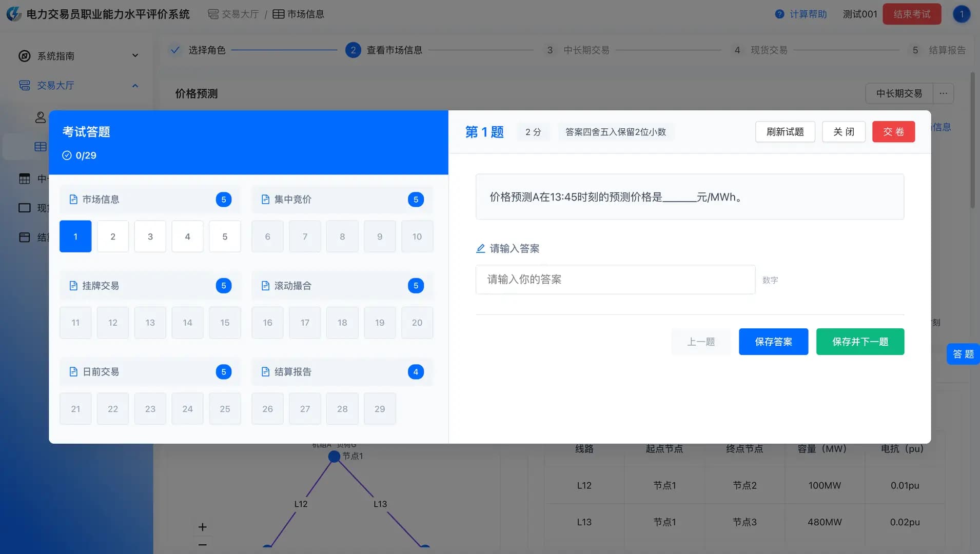Click the calendar-table icon for 中长期 menu

(x=25, y=179)
